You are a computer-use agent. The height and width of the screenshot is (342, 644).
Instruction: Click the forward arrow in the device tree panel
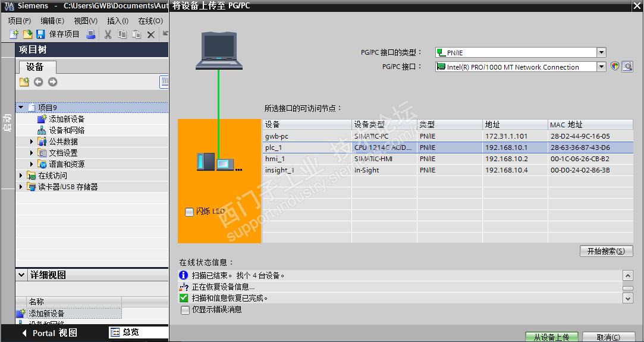52,81
